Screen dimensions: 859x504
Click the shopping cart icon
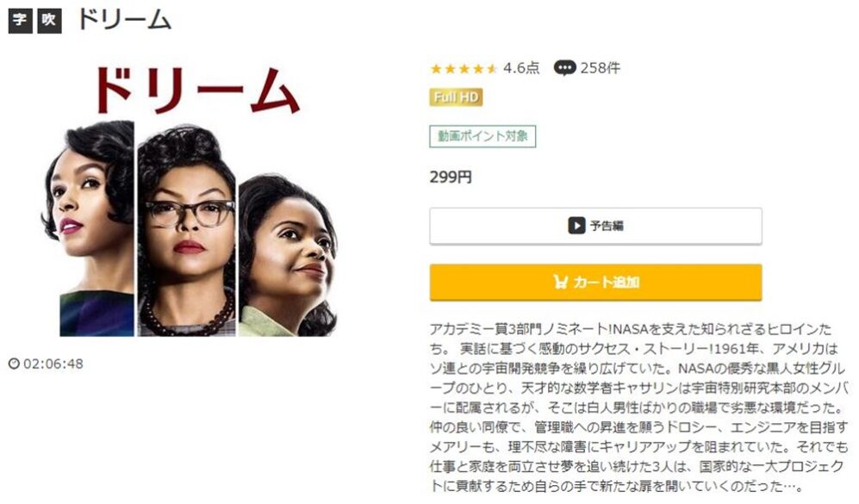pyautogui.click(x=560, y=282)
